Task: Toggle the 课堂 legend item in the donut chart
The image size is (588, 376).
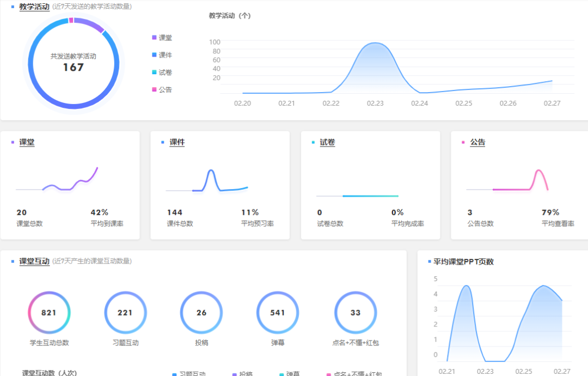Action: click(162, 38)
